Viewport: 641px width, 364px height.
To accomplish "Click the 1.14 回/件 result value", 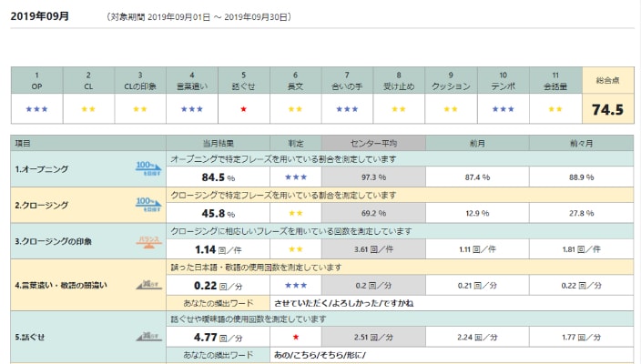I will (x=219, y=249).
